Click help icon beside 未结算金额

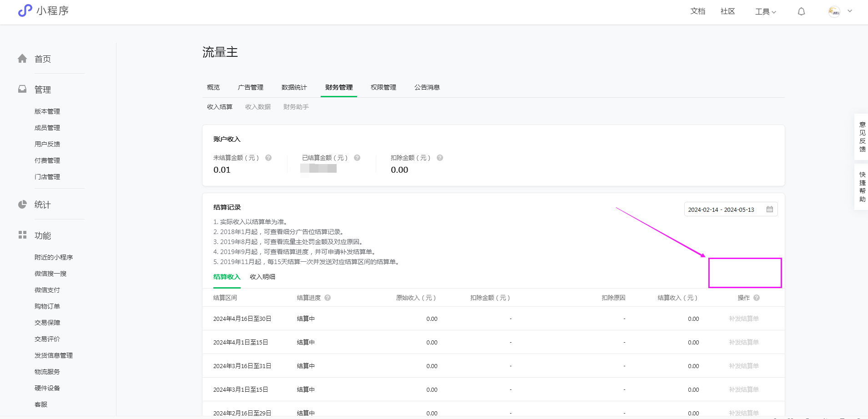pos(268,158)
